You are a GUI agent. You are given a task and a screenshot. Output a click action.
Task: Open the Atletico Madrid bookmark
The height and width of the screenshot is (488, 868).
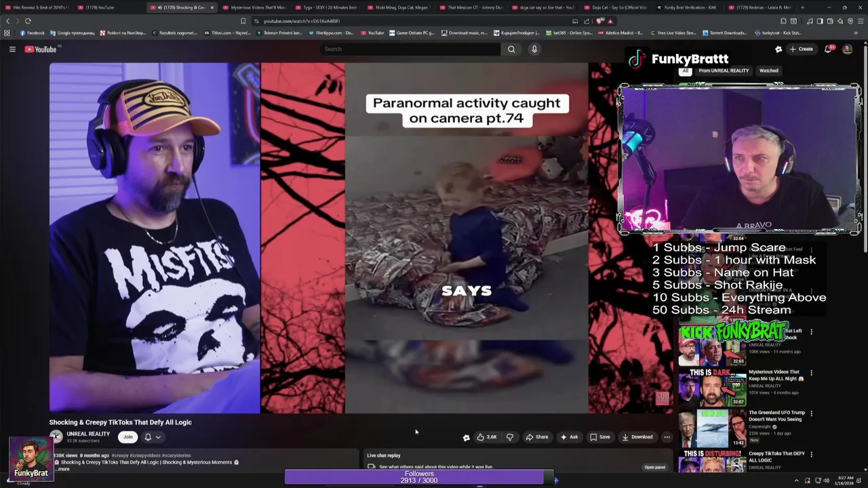tap(620, 33)
